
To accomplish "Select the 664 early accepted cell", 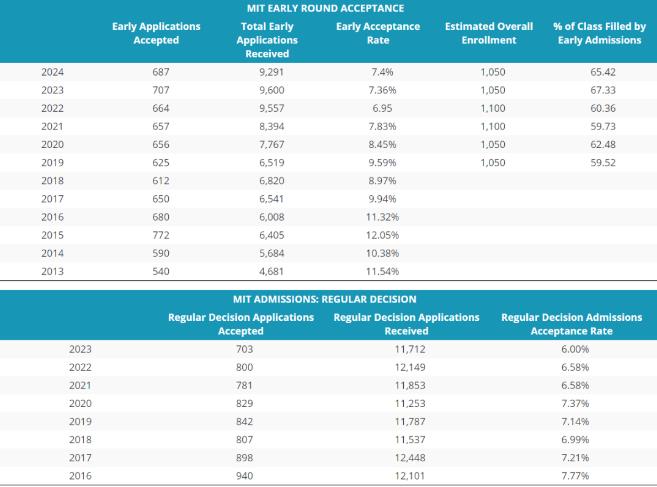I will 161,108.
